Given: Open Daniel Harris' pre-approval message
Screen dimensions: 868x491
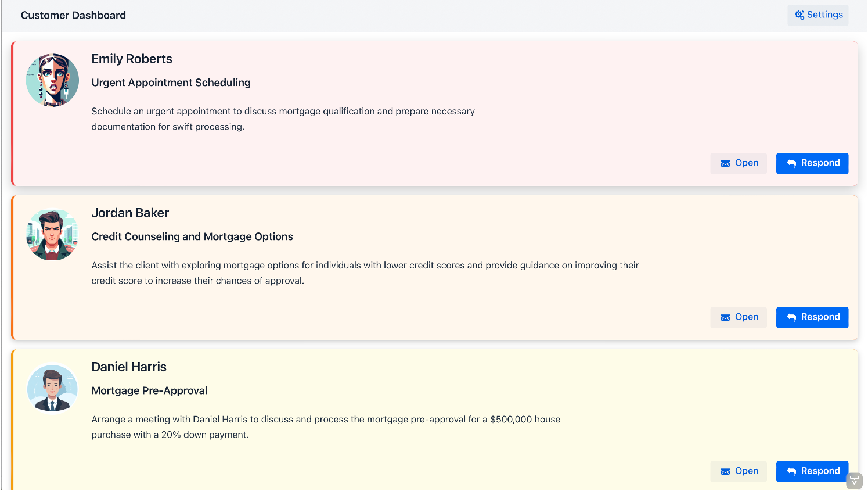Looking at the screenshot, I should 739,471.
